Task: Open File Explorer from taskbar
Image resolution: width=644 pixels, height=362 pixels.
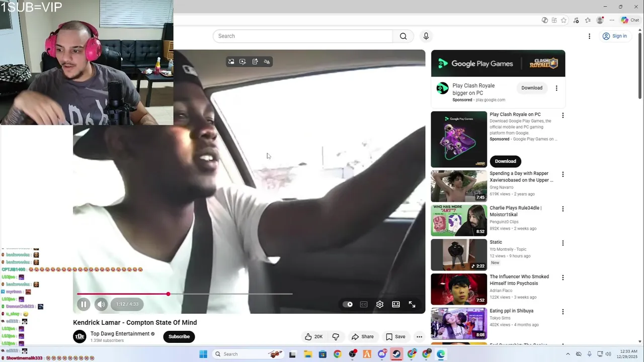Action: [x=307, y=354]
